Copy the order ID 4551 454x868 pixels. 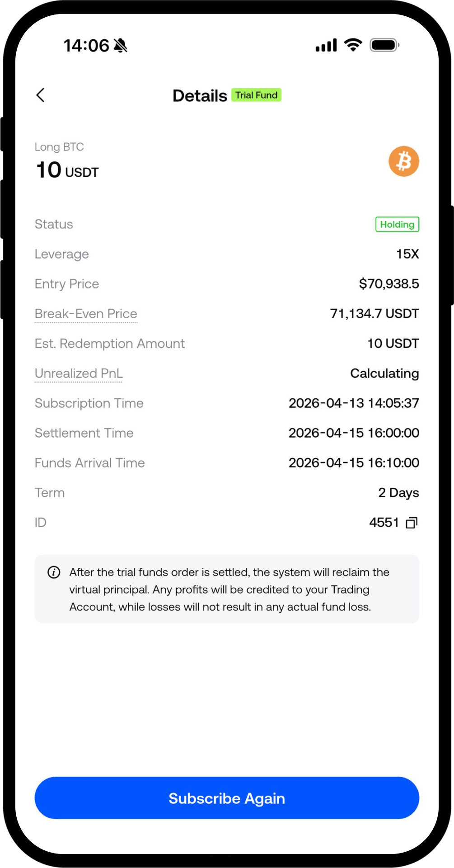412,523
